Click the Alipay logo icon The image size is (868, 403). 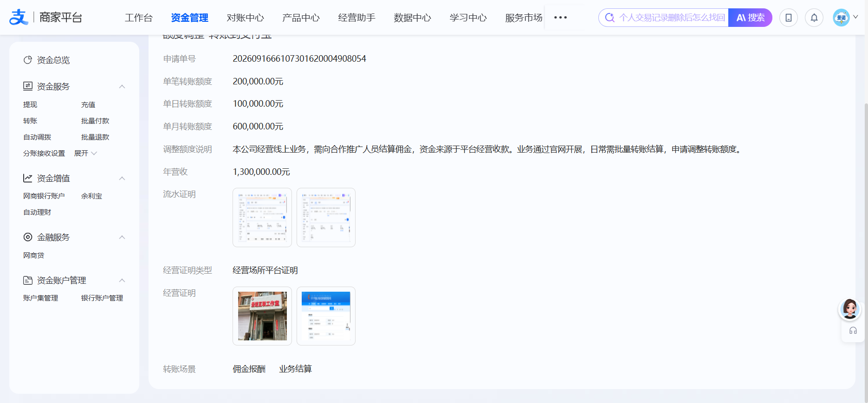tap(19, 17)
